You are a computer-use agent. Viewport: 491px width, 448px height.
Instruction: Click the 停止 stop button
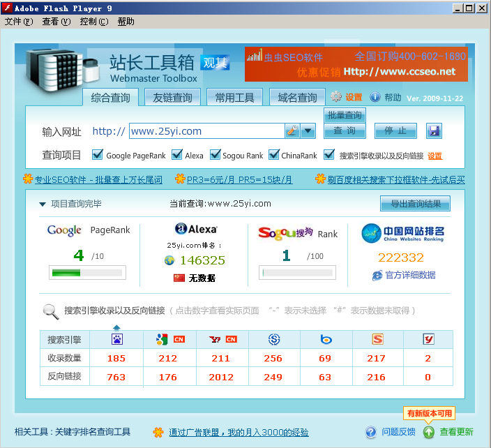tap(395, 130)
